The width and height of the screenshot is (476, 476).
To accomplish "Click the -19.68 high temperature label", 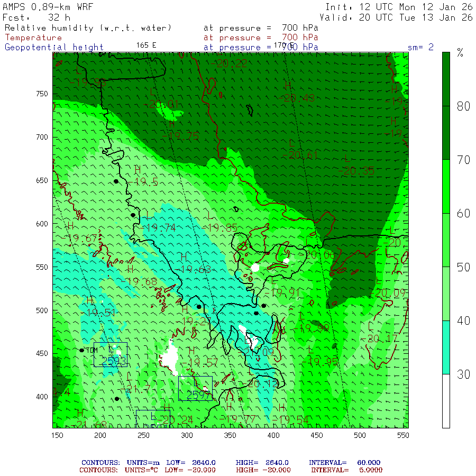I will click(142, 282).
